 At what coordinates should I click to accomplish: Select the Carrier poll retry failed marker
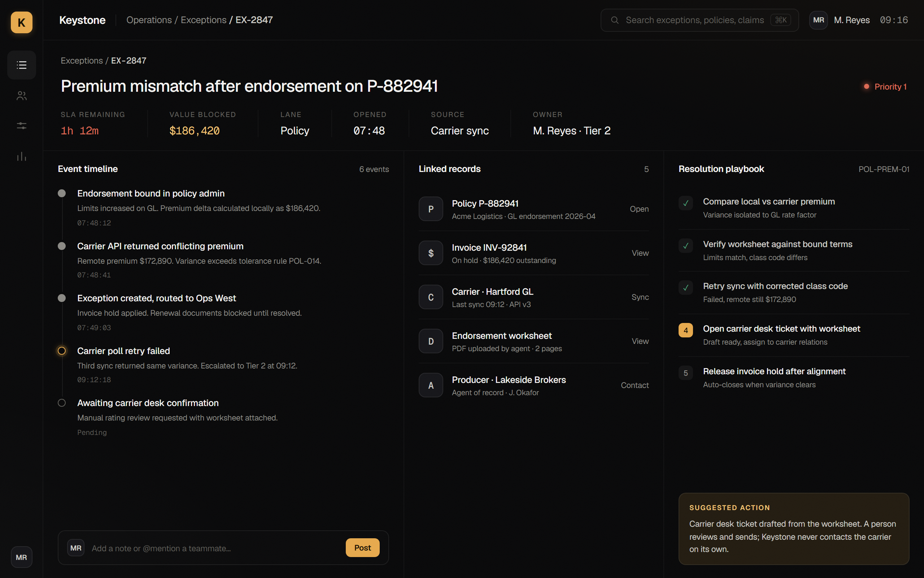61,351
